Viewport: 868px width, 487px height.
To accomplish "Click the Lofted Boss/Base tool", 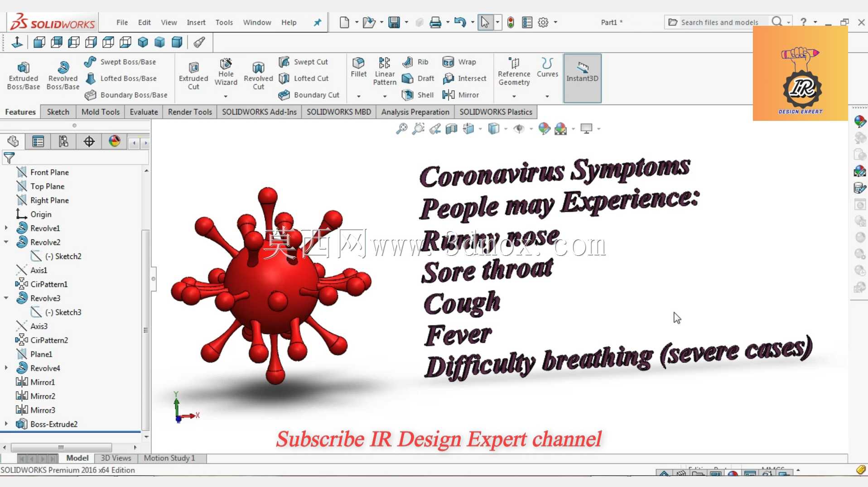I will (x=121, y=78).
